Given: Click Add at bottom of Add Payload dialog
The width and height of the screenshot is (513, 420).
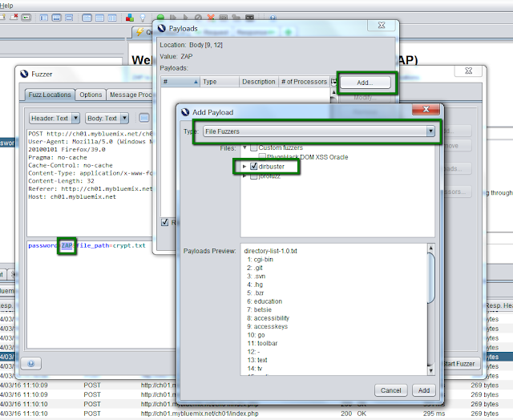Looking at the screenshot, I should pos(424,390).
